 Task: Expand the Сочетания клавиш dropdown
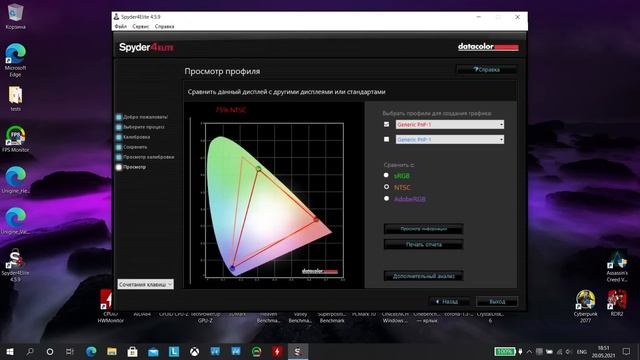click(x=146, y=284)
